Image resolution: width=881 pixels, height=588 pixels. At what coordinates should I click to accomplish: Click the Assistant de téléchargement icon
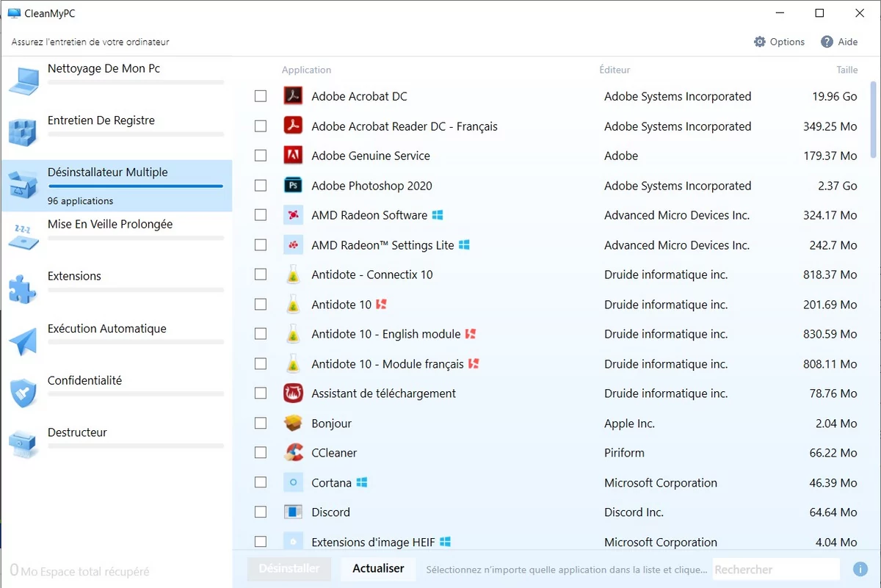293,393
